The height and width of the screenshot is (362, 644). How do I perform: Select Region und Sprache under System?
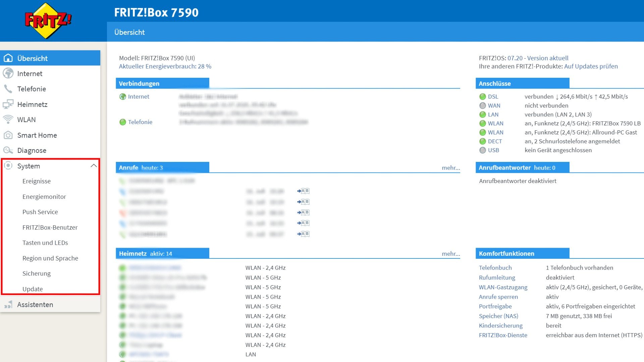click(50, 258)
